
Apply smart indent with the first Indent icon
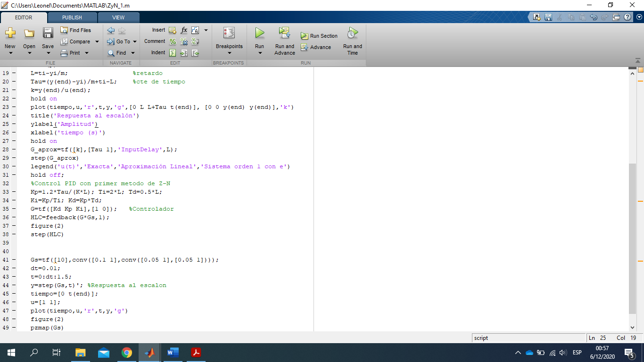[x=173, y=53]
